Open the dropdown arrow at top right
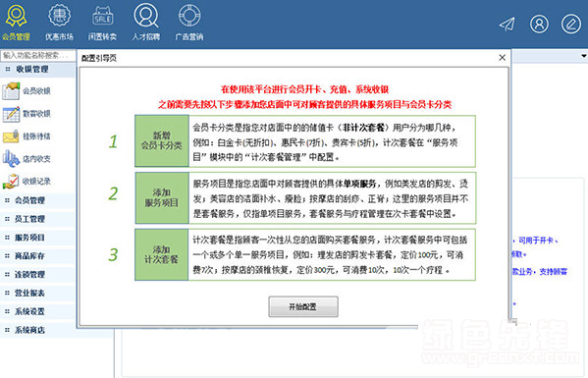The height and width of the screenshot is (378, 588). [583, 56]
